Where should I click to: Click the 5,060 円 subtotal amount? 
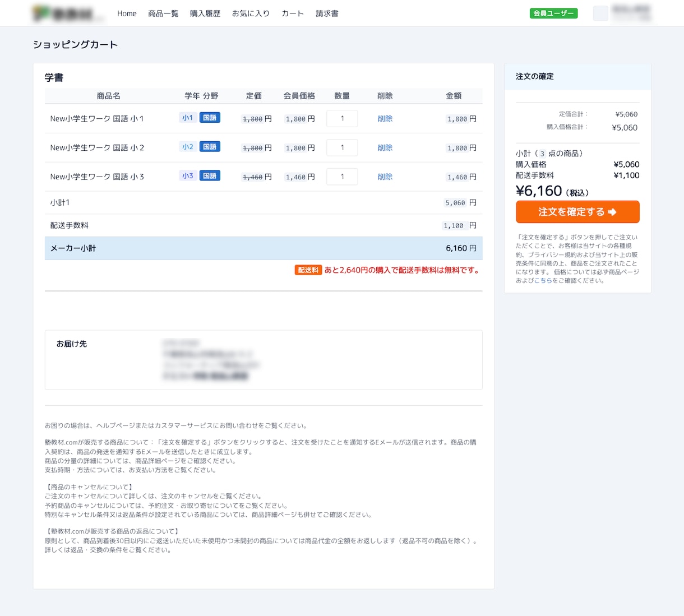[461, 203]
